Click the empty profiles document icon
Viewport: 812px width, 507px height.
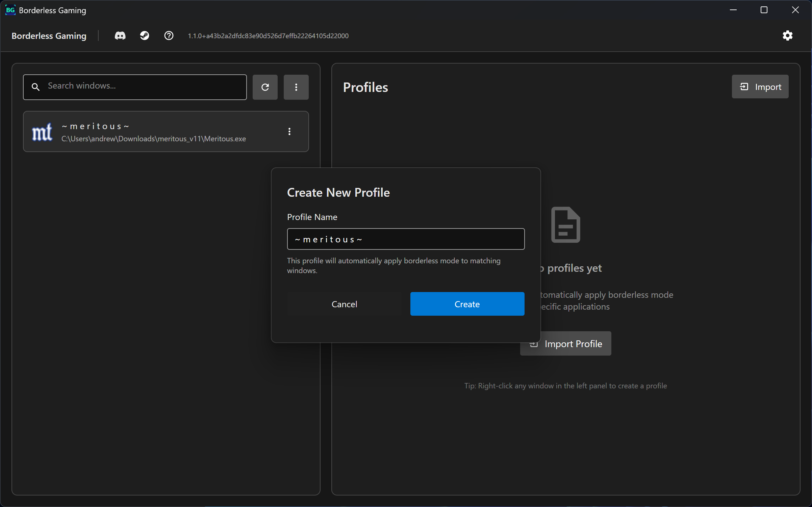click(566, 225)
